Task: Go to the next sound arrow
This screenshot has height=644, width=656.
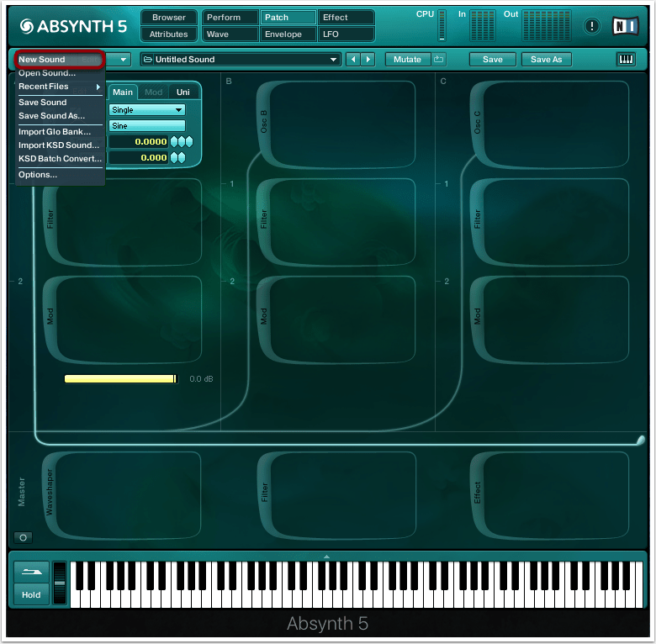Action: [x=368, y=60]
